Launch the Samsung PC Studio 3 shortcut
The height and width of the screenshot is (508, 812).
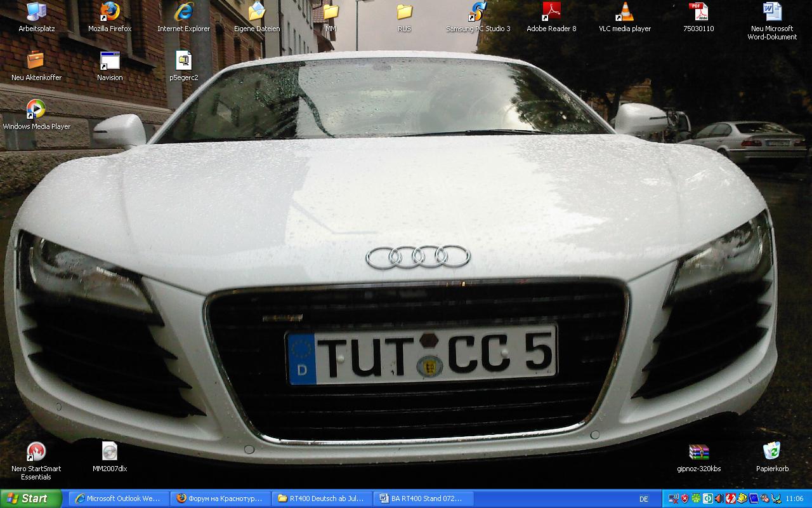(x=478, y=17)
